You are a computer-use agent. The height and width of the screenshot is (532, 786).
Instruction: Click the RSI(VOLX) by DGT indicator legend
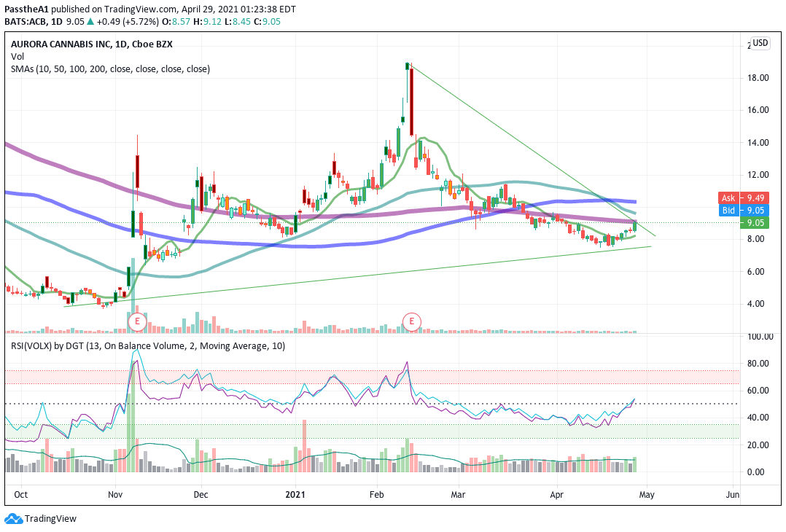coord(148,345)
